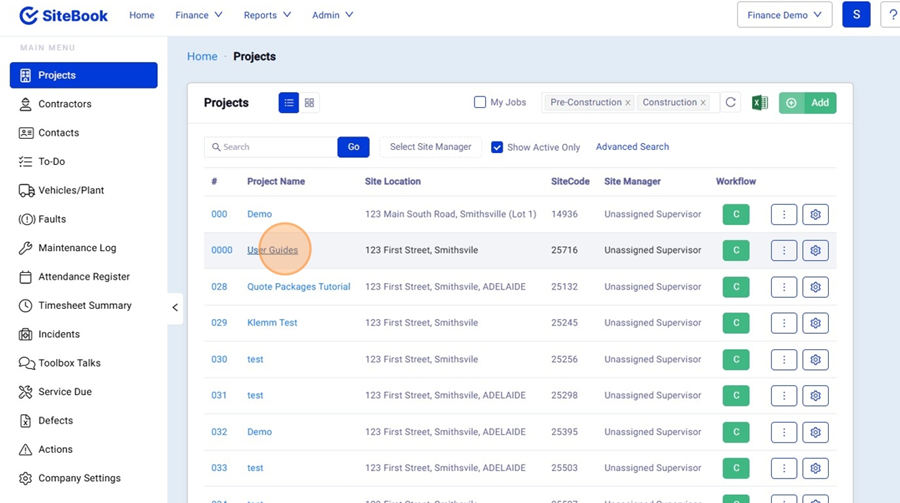Viewport: 900px width, 503px height.
Task: Collapse the sidebar with the arrow
Action: (x=175, y=307)
